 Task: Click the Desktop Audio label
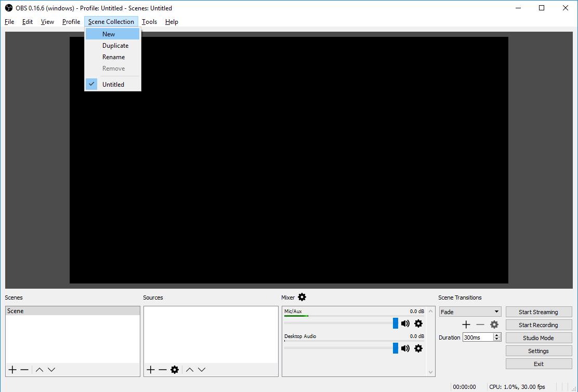pos(300,336)
